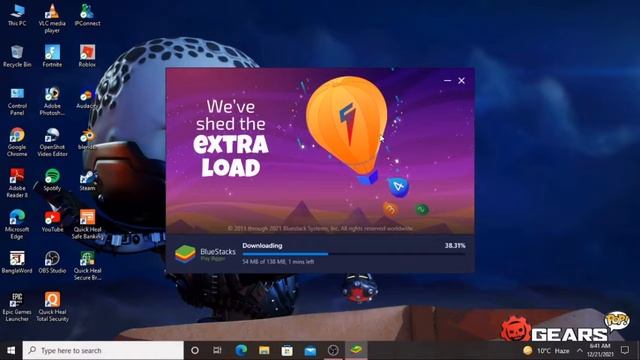
Task: Click the BlueStacks download progress bar
Action: click(353, 254)
